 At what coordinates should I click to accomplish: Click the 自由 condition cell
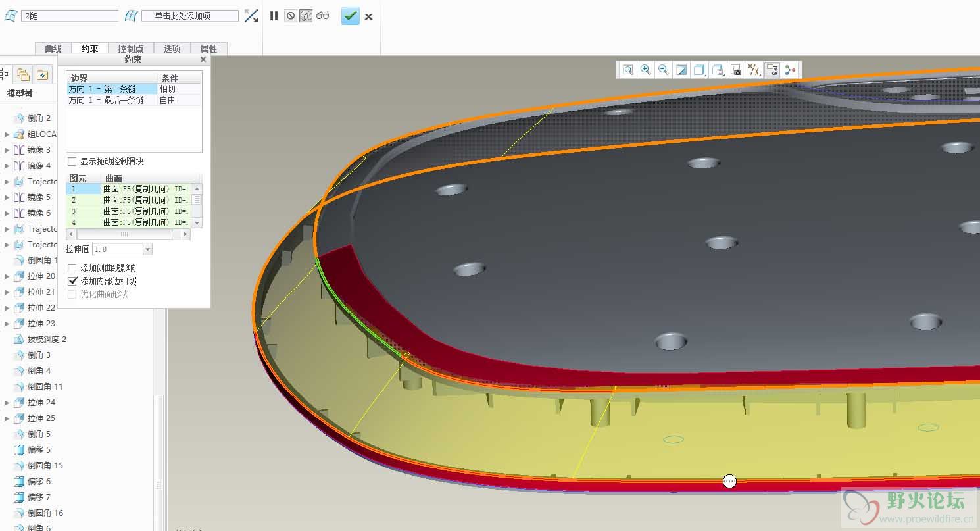click(x=179, y=101)
